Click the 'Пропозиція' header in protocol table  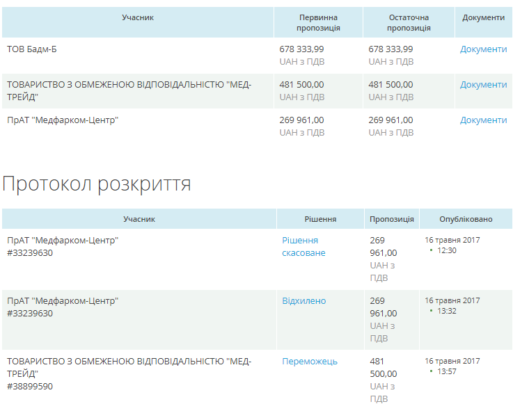[x=392, y=219]
